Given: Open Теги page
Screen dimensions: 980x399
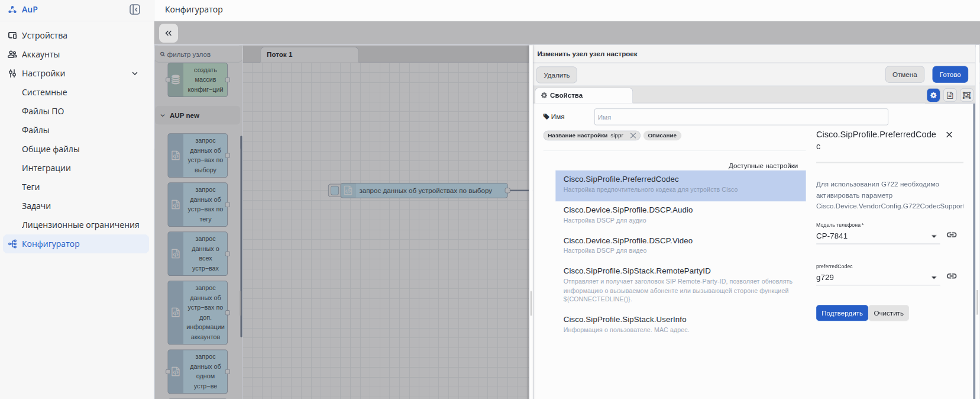Looking at the screenshot, I should (31, 187).
